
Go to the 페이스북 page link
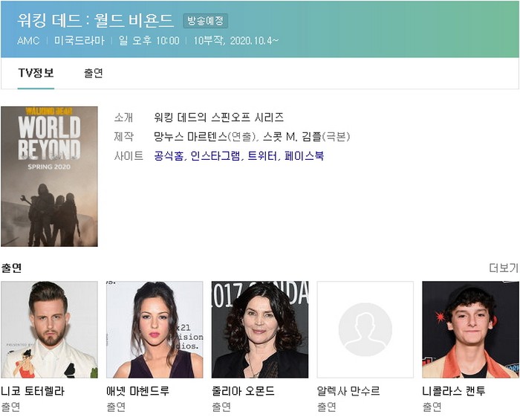coord(305,156)
